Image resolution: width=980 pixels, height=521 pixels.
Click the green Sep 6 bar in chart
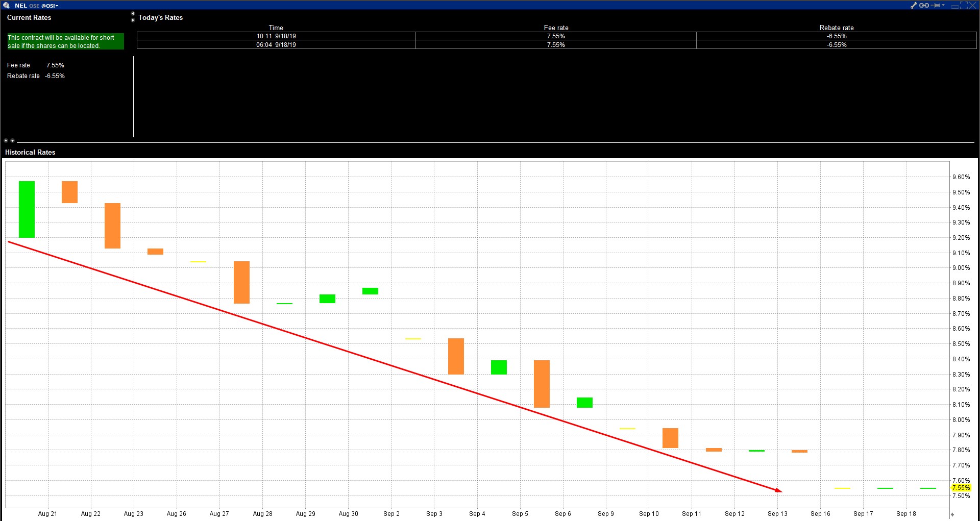coord(584,403)
